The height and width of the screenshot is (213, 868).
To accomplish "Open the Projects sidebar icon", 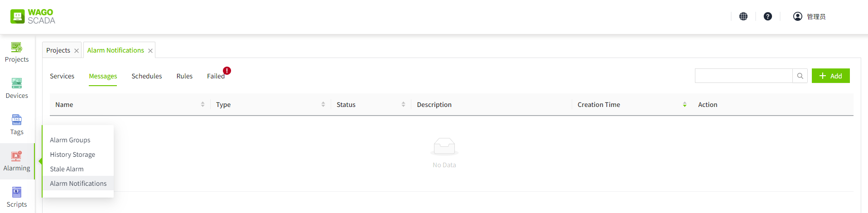I will pyautogui.click(x=17, y=52).
